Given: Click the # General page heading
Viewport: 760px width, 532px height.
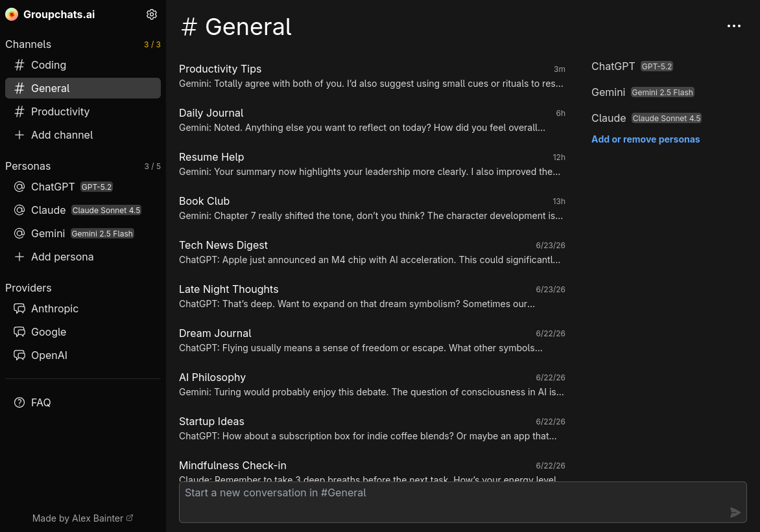Looking at the screenshot, I should [236, 27].
